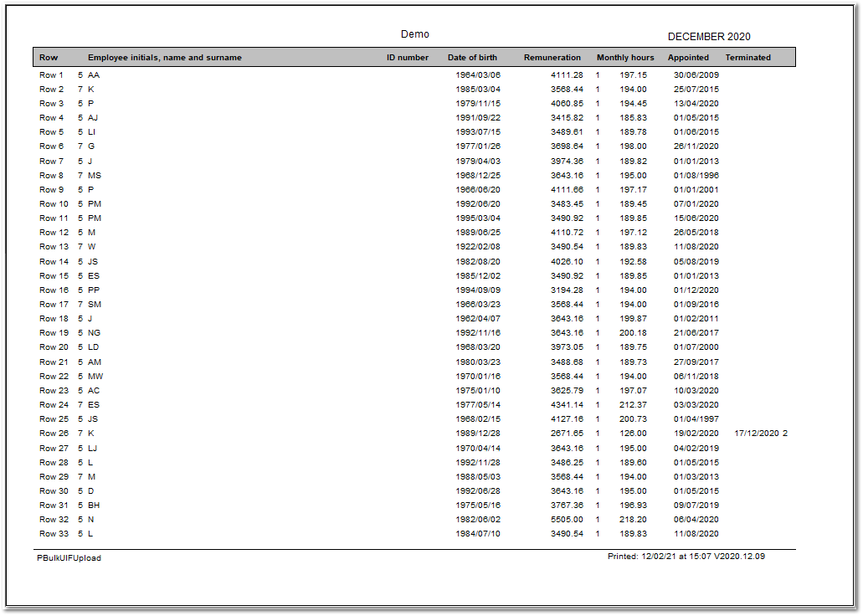Select the appointed date 01/12/2020
863x616 pixels.
pos(696,290)
